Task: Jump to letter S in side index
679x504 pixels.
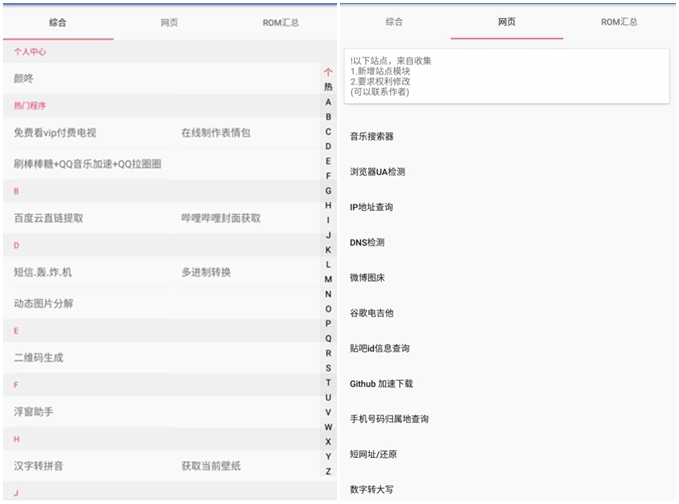Action: (x=328, y=368)
